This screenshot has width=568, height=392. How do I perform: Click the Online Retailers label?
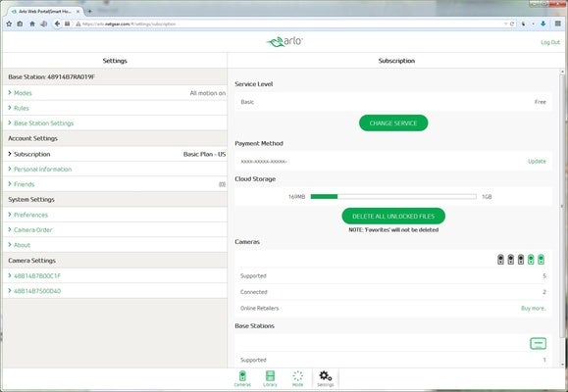(x=259, y=308)
